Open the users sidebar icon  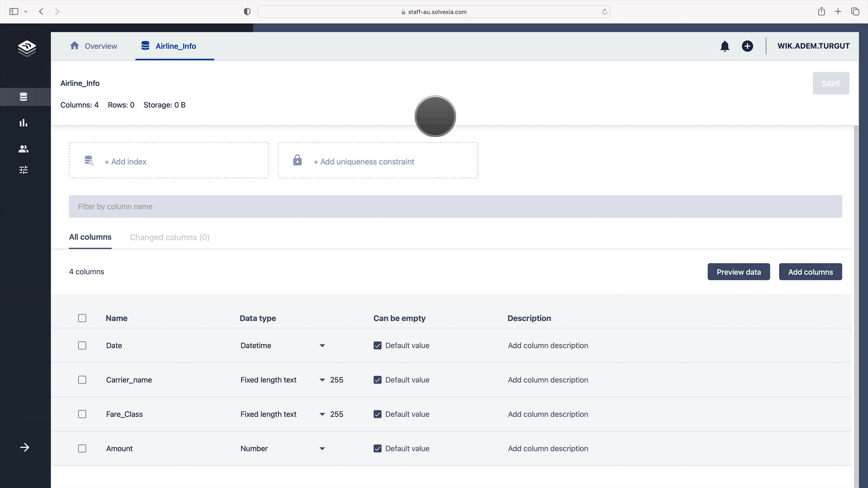[24, 149]
